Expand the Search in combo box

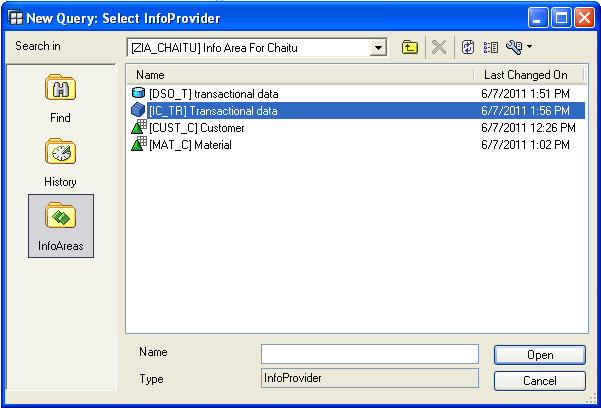(x=378, y=48)
